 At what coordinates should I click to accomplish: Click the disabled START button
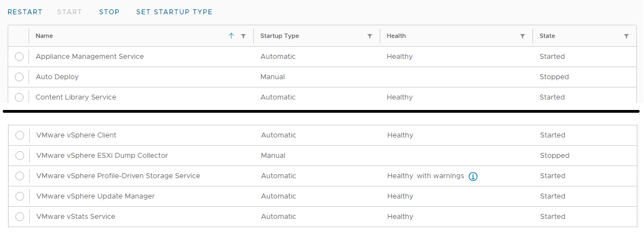[70, 12]
